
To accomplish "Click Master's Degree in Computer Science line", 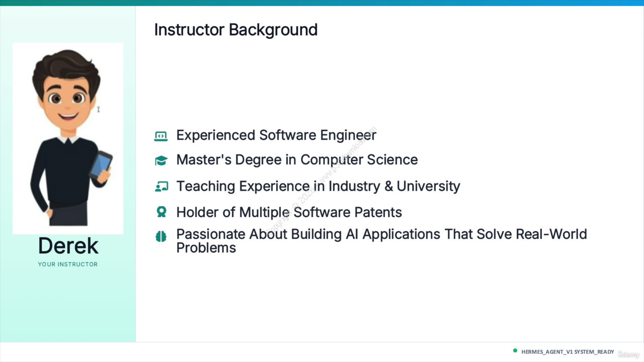I will point(297,160).
